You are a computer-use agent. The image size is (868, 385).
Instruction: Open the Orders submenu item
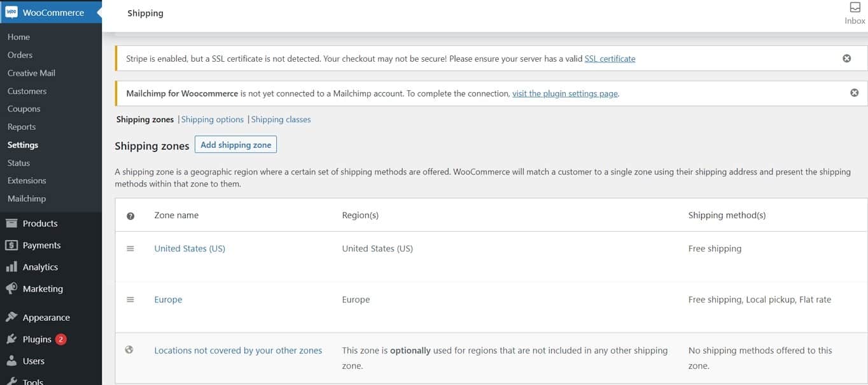(20, 55)
